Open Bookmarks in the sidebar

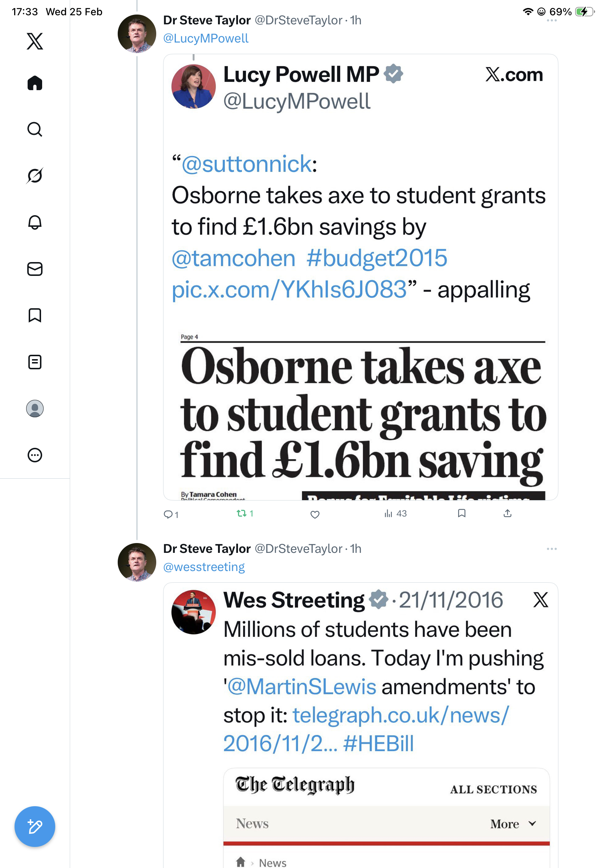click(35, 315)
